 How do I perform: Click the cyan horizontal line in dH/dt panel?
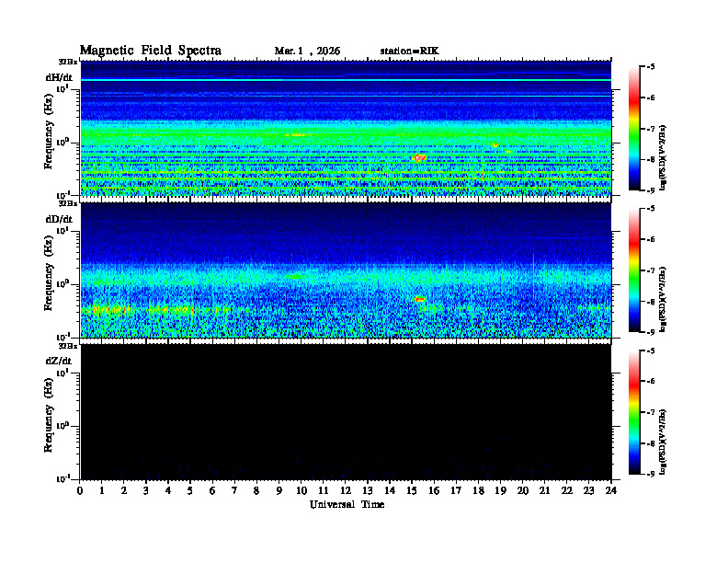(x=346, y=80)
